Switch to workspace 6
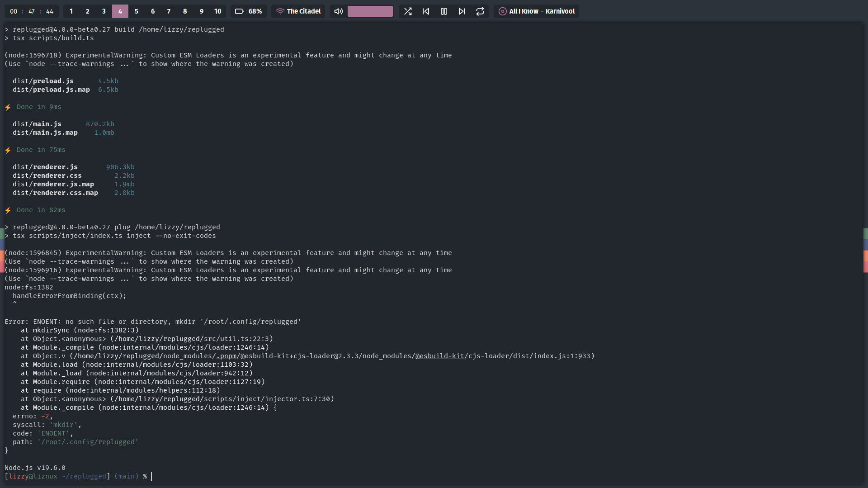Image resolution: width=868 pixels, height=488 pixels. tap(153, 11)
